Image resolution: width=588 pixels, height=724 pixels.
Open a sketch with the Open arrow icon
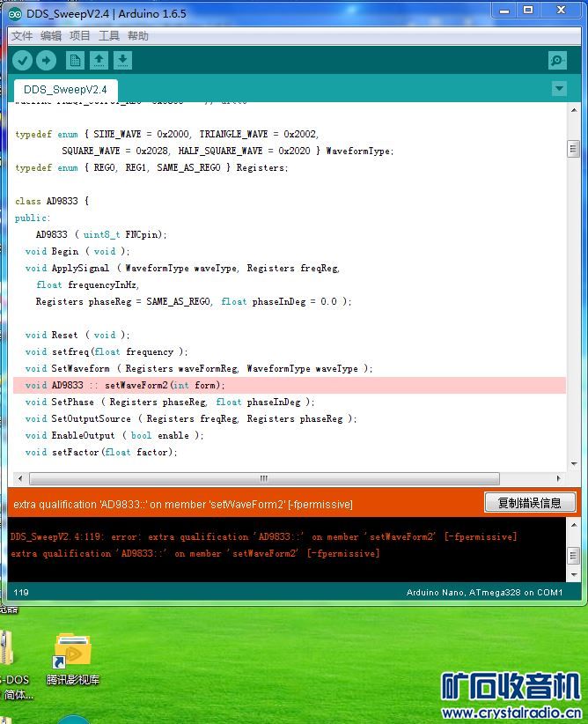99,61
